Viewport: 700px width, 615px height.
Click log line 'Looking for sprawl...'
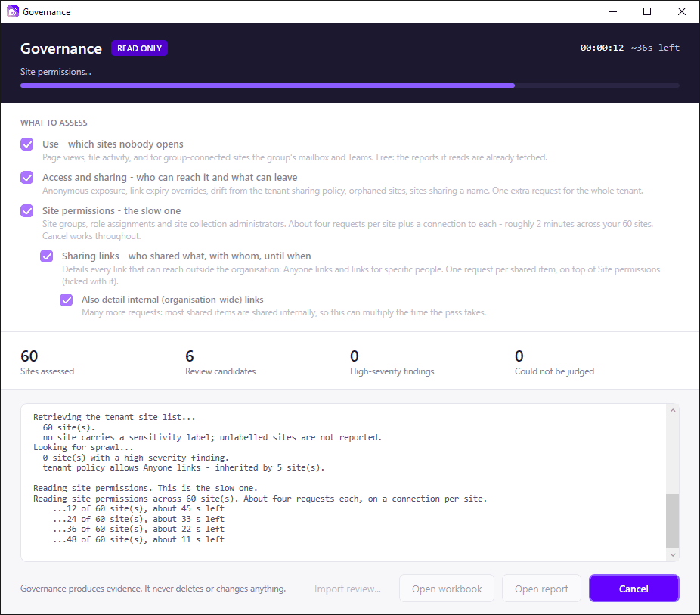click(83, 448)
